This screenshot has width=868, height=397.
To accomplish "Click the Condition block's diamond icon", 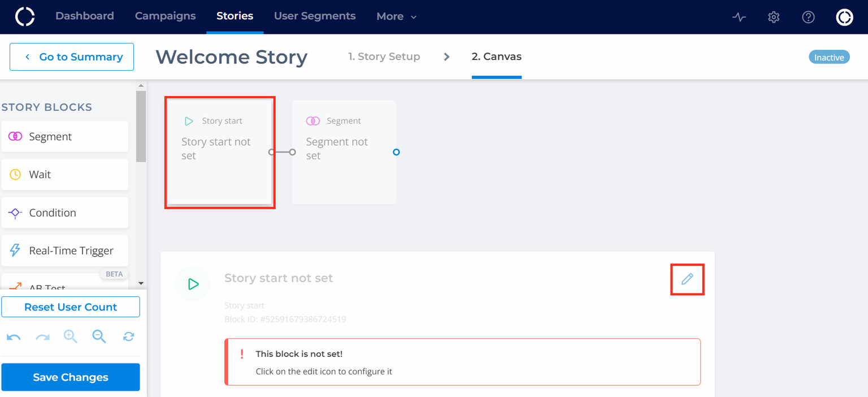I will coord(15,213).
